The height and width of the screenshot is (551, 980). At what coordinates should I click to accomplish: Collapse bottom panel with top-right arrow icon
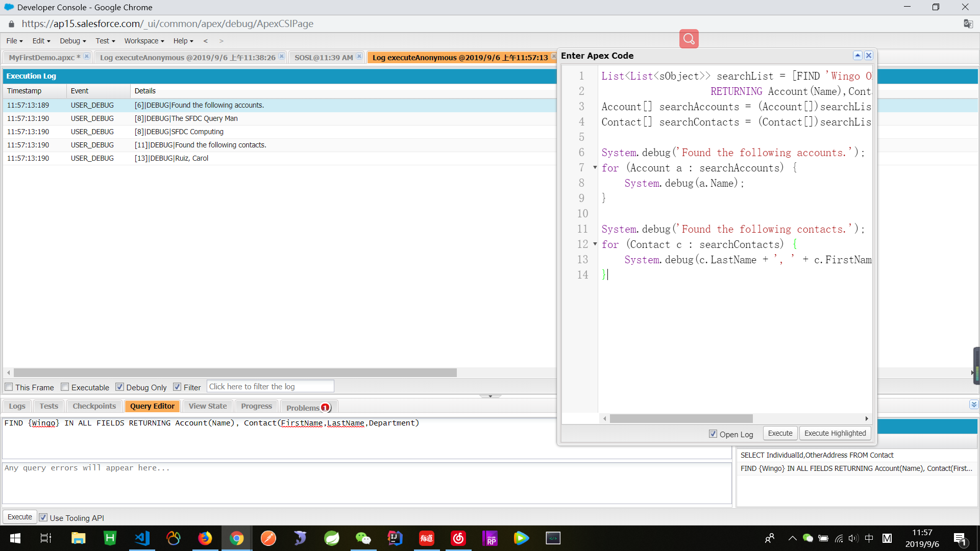pyautogui.click(x=974, y=405)
